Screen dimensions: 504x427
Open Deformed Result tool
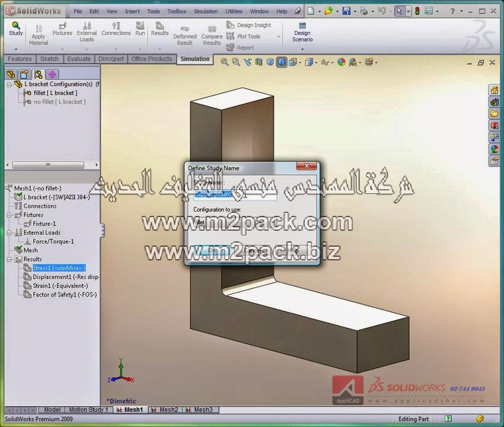(x=184, y=36)
